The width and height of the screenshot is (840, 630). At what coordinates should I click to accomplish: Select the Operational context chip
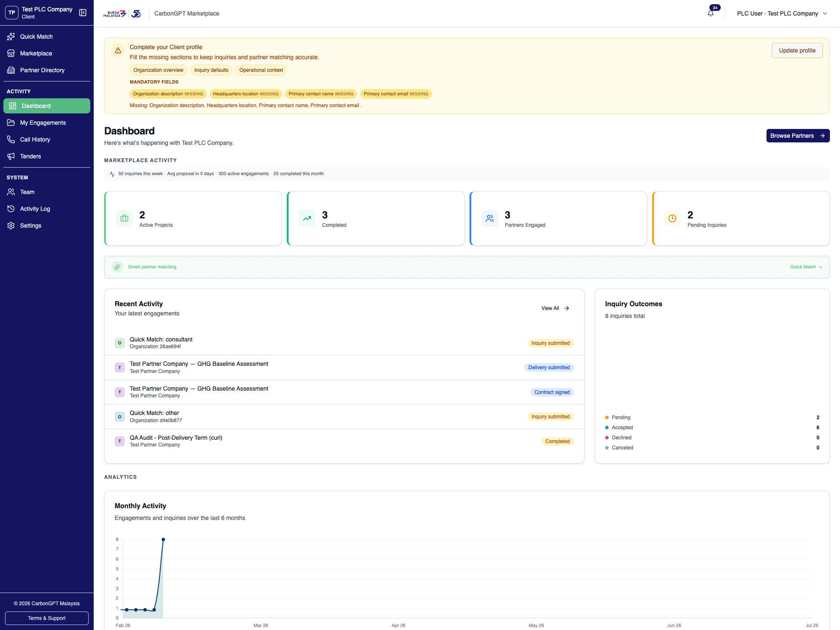point(261,70)
